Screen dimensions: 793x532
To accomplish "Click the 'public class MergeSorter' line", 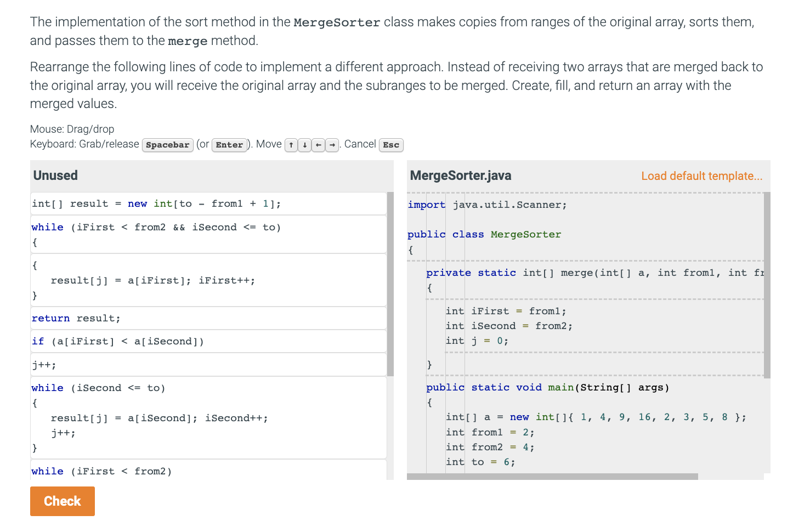I will click(x=484, y=234).
